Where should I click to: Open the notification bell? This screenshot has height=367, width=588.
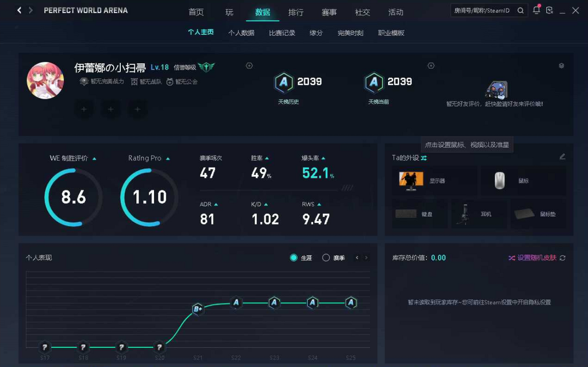tap(537, 10)
